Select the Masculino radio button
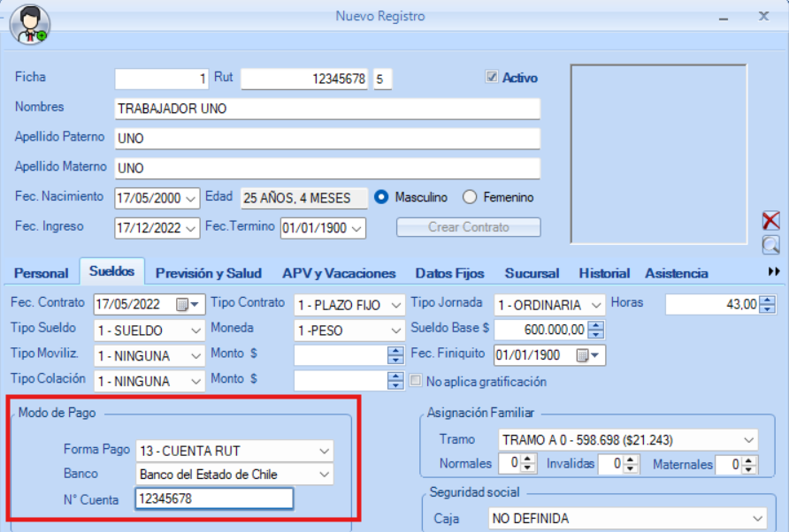Image resolution: width=789 pixels, height=532 pixels. point(382,197)
